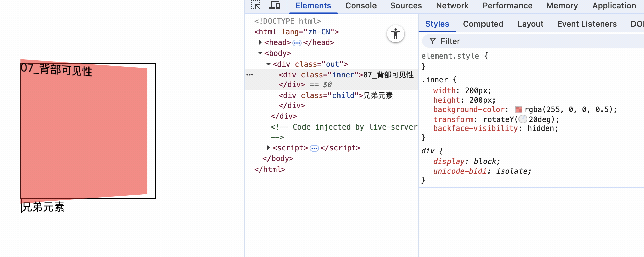Screen dimensions: 644x257
Task: Click the three-dots icon beside the selected node
Action: 250,75
